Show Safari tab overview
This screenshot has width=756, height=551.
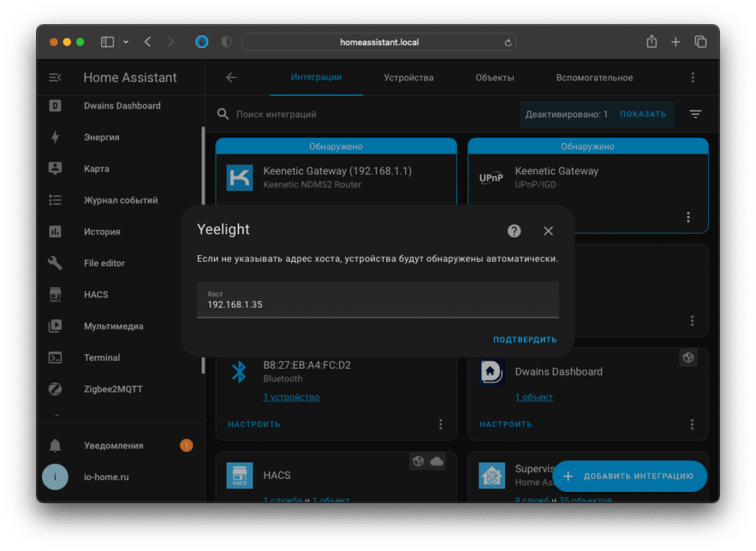(701, 42)
